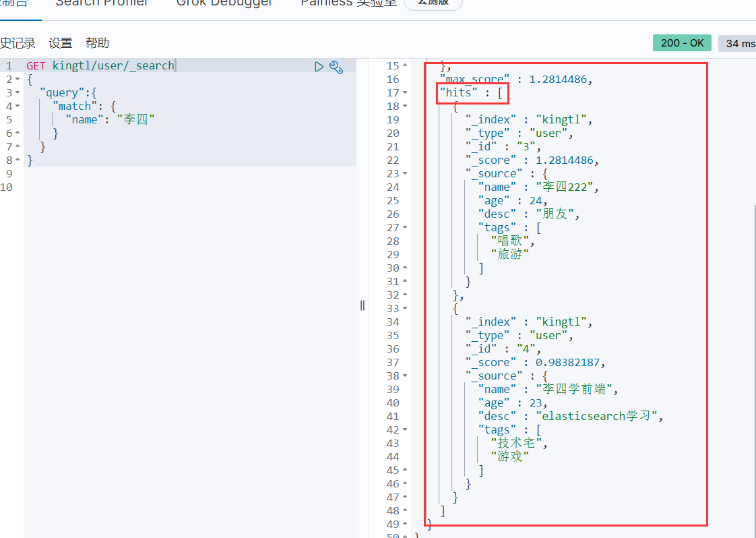Click the green send request play icon
The image size is (756, 538).
319,66
